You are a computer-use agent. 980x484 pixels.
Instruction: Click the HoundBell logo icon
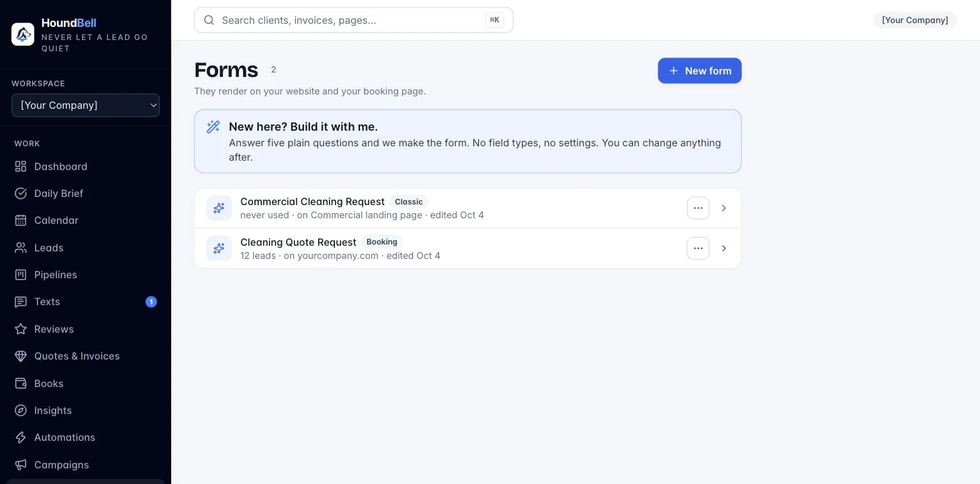[22, 34]
